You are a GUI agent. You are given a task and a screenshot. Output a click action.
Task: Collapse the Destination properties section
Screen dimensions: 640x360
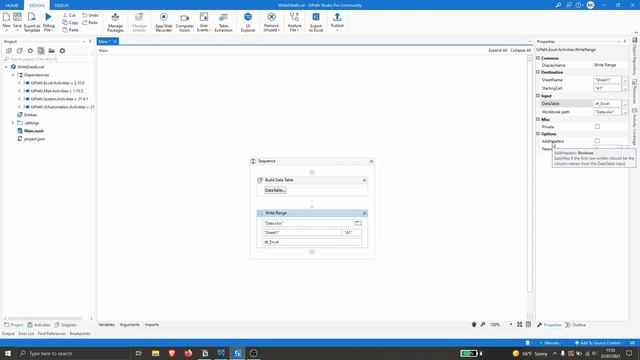538,72
